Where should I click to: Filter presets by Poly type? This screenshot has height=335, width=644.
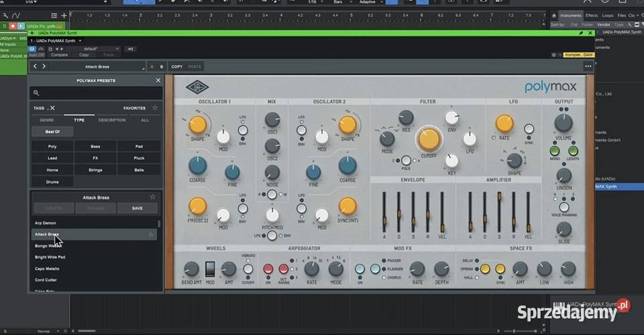pos(52,146)
